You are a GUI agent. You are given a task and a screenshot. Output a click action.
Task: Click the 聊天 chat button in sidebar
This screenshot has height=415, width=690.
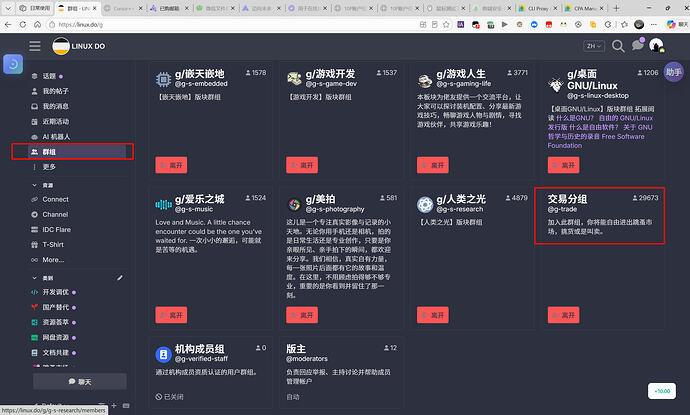pos(80,381)
